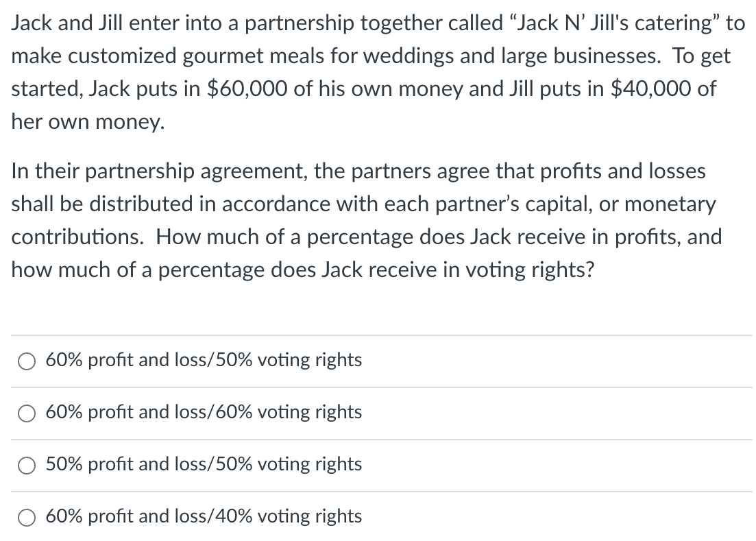
Task: Click the second answer's radio circle
Action: [27, 413]
